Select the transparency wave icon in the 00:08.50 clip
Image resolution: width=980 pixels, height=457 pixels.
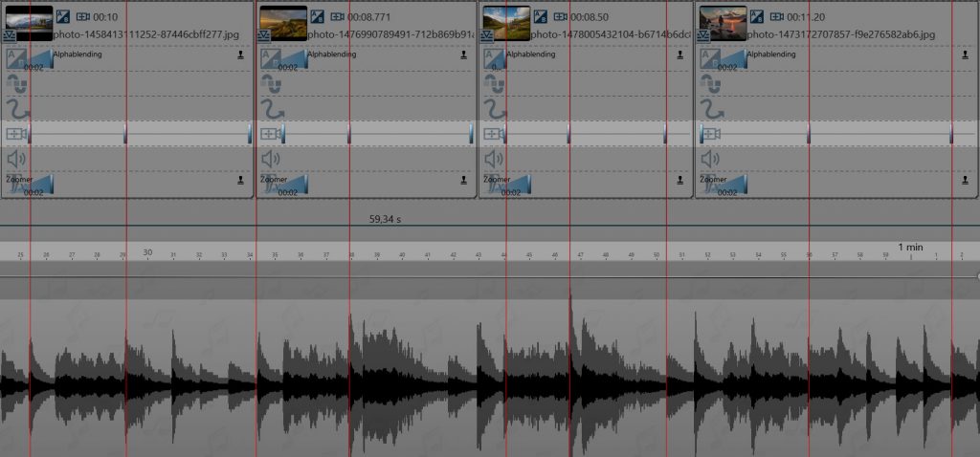494,84
